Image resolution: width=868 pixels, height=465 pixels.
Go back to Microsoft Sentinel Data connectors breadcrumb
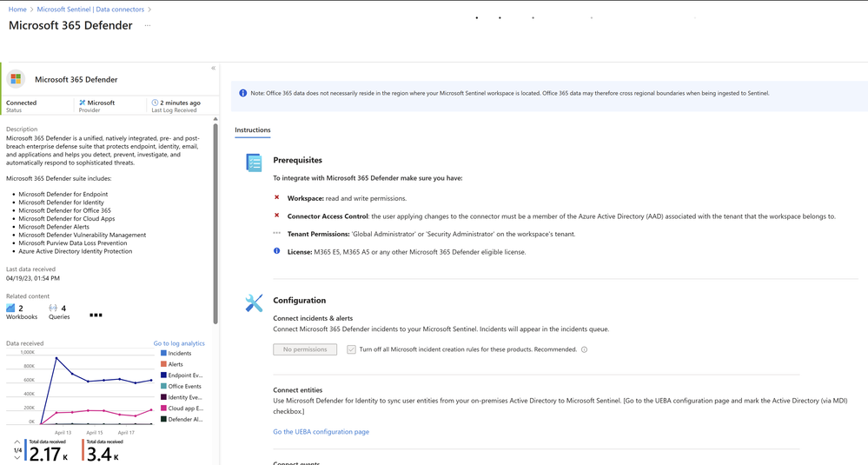click(90, 10)
